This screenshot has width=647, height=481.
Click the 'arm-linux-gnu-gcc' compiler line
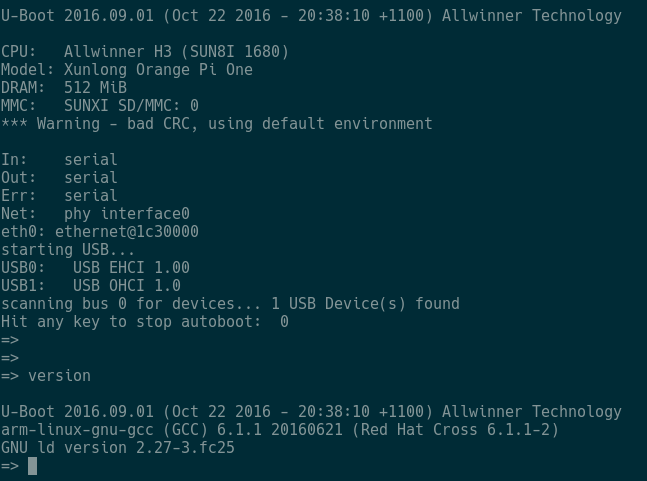click(x=280, y=430)
